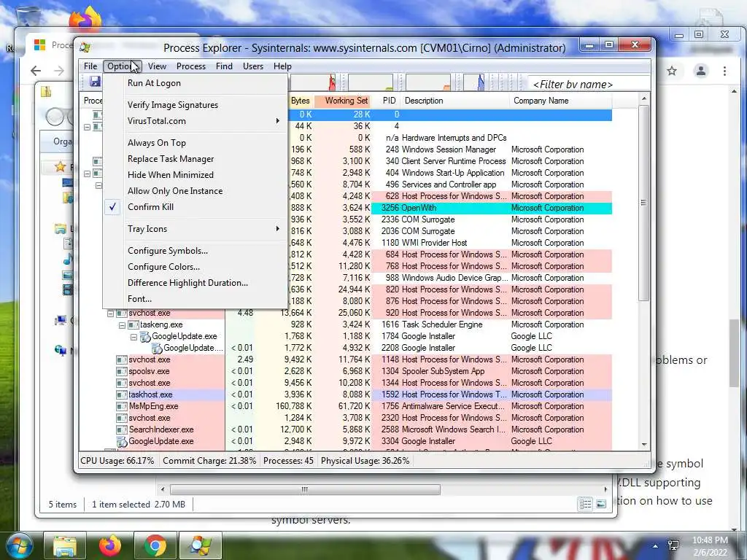
Task: Enable Always On Top
Action: (196, 143)
